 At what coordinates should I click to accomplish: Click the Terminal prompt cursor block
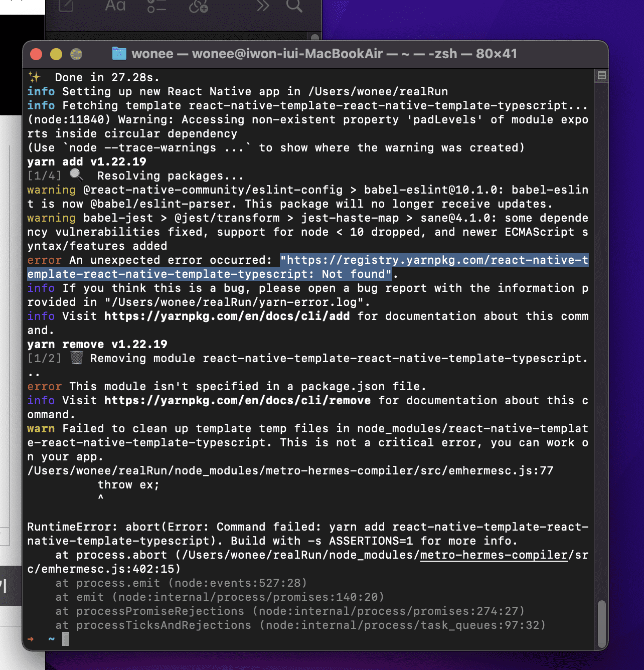click(x=66, y=639)
